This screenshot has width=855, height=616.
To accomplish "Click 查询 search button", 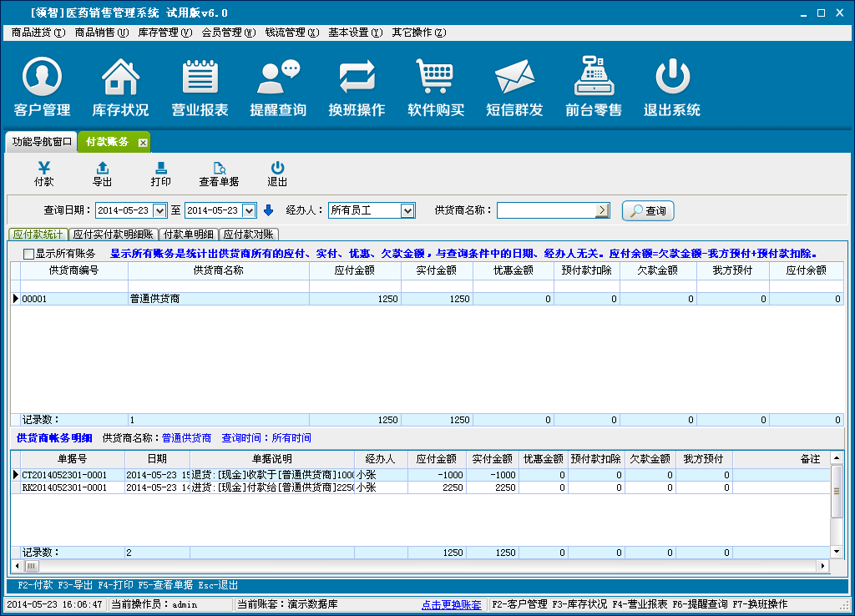I will tap(648, 211).
